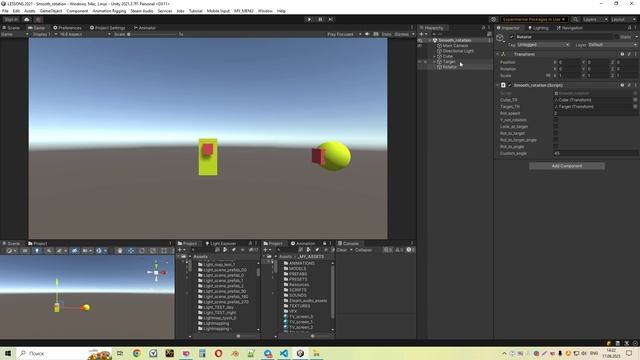Click Clear button in the Console

342,250
